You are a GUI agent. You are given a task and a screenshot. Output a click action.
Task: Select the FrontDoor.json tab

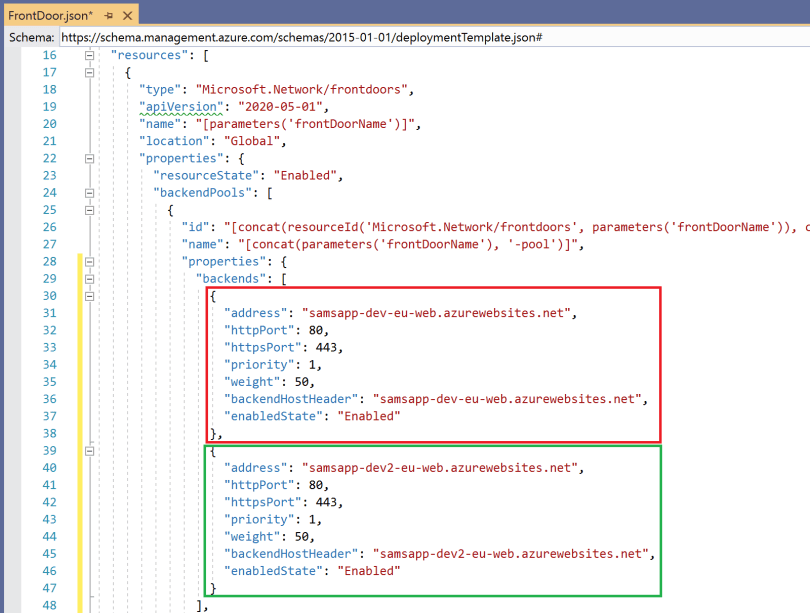click(x=50, y=15)
